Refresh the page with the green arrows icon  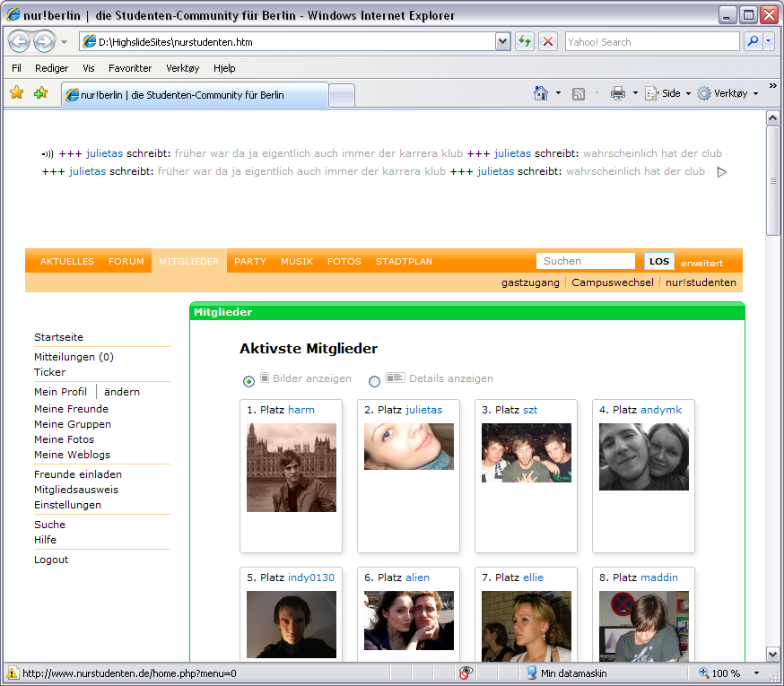tap(525, 41)
